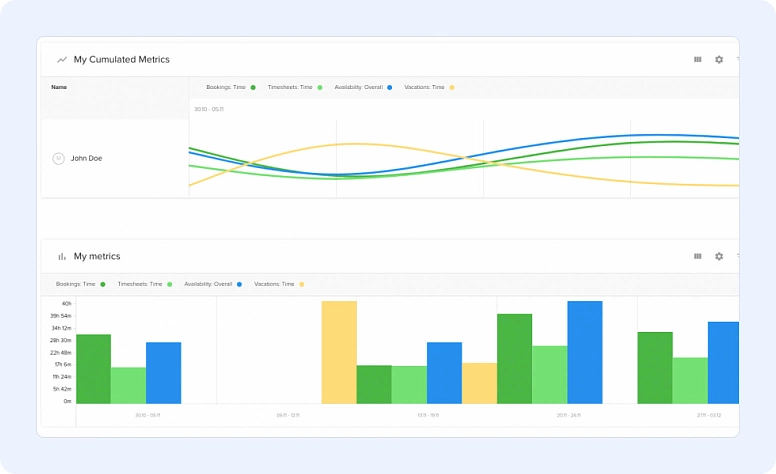
Task: Click the tall yellow Vacations bar
Action: 339,352
